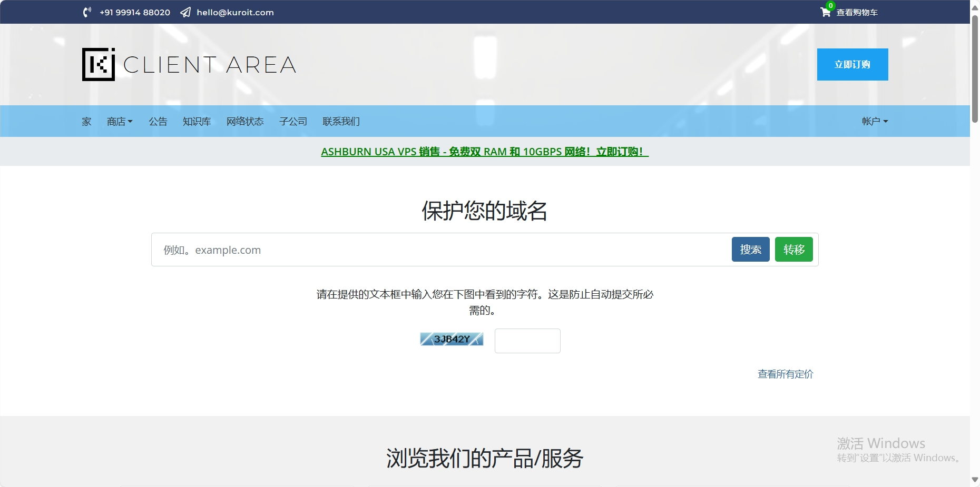Open 知识库 knowledge base
The width and height of the screenshot is (980, 487).
click(197, 122)
